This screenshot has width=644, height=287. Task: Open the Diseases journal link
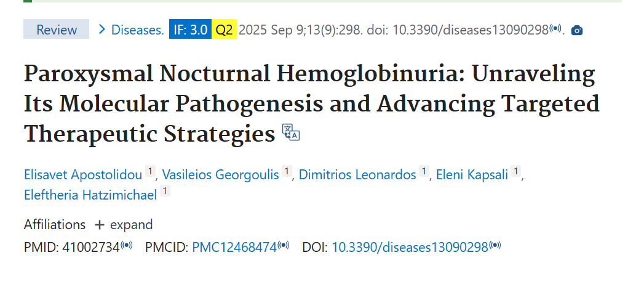137,30
